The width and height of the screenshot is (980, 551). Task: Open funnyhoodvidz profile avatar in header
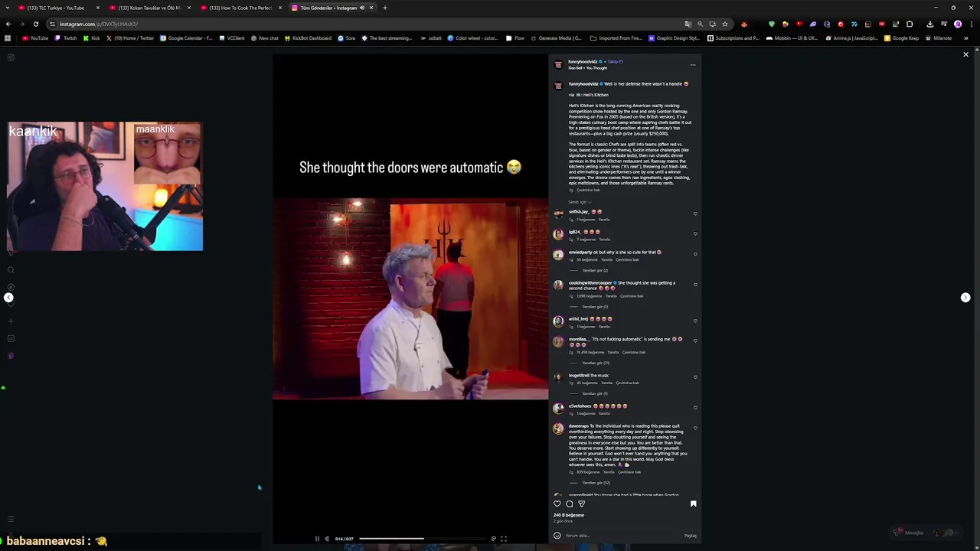pyautogui.click(x=558, y=64)
